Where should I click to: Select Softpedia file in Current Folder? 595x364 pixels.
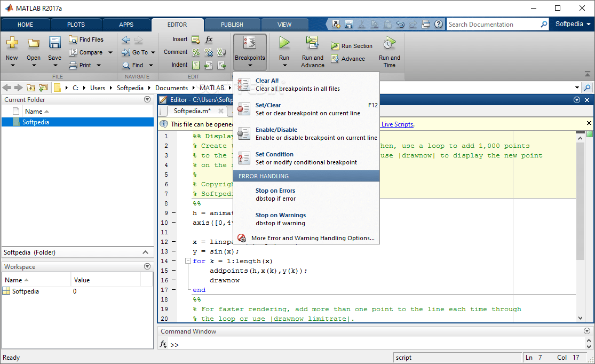pos(77,122)
